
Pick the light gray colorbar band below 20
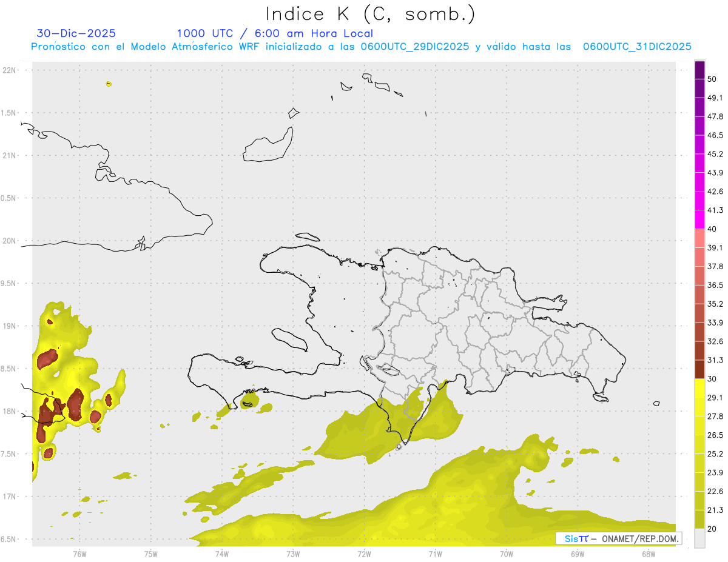point(700,538)
